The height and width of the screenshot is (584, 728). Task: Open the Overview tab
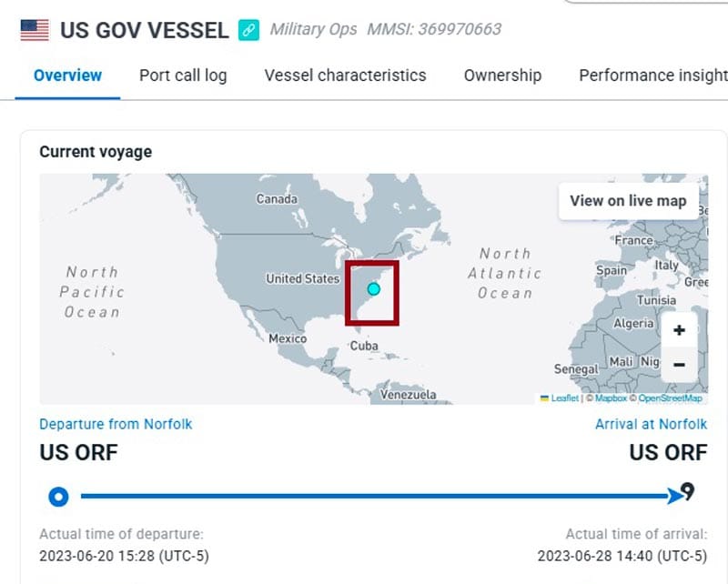tap(67, 76)
